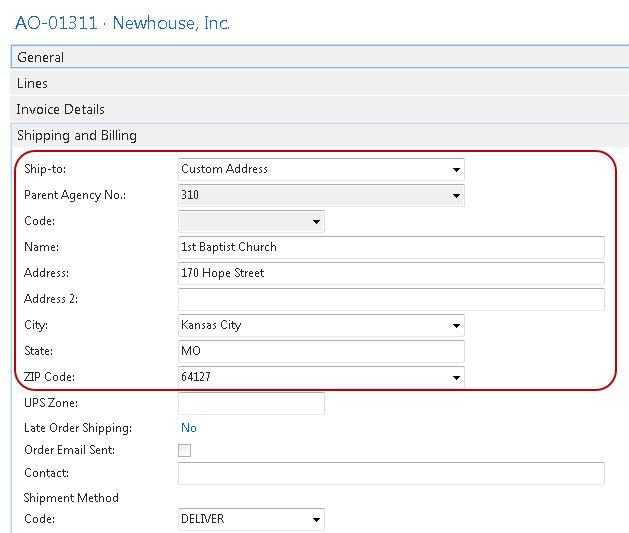Open the Invoice Details section
This screenshot has height=533, width=629.
pos(60,110)
